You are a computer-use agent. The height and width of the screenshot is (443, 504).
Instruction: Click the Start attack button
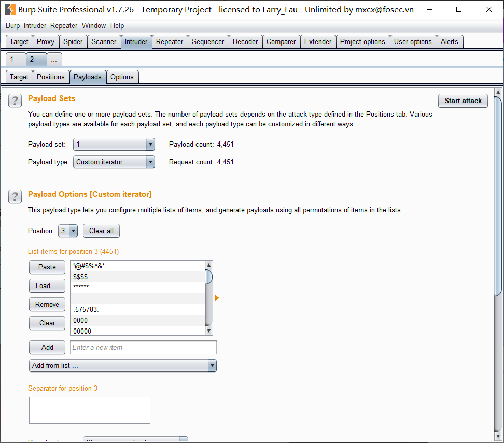[463, 101]
